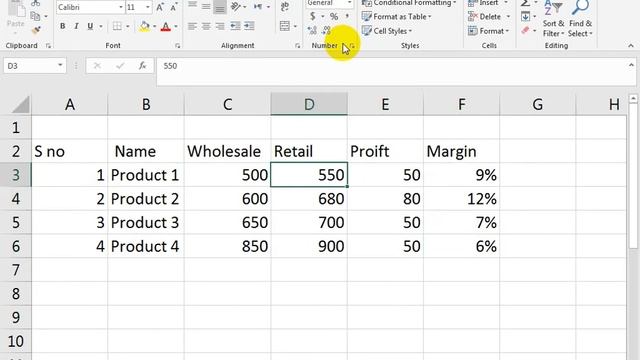Select the 12% margin cell
Image resolution: width=640 pixels, height=360 pixels.
point(461,199)
